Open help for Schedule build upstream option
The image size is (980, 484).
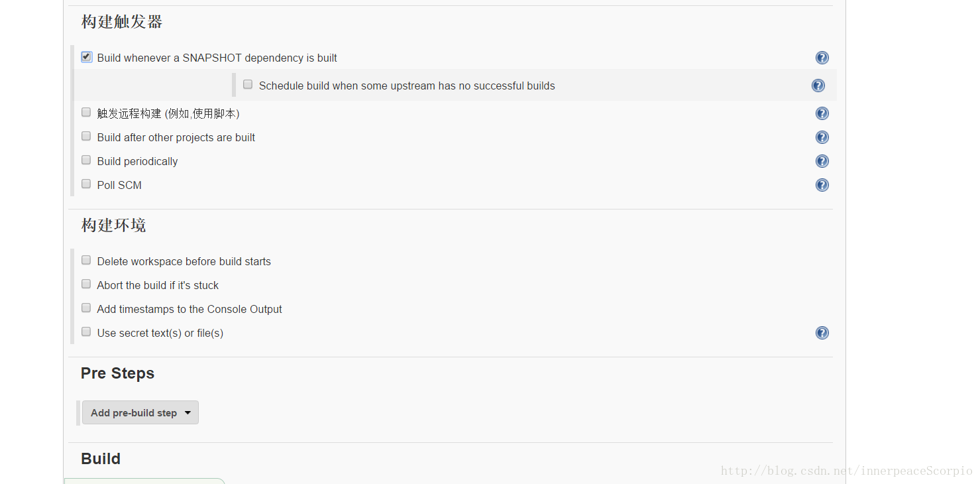(818, 86)
